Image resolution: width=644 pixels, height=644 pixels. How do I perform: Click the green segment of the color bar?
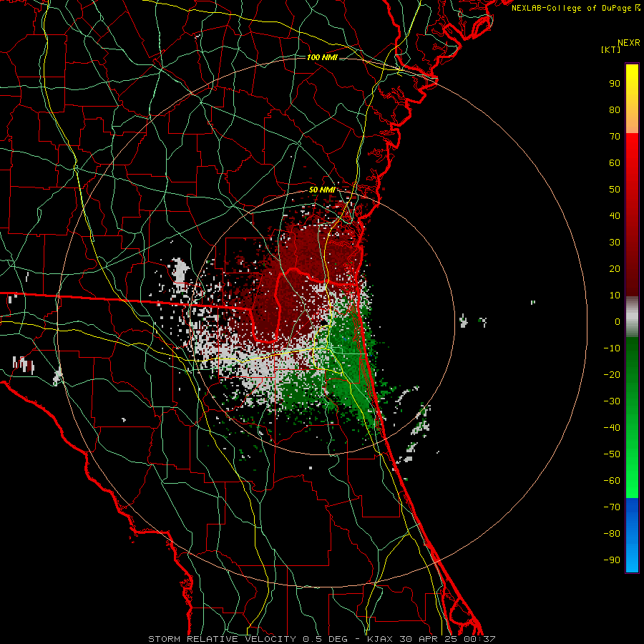click(632, 418)
